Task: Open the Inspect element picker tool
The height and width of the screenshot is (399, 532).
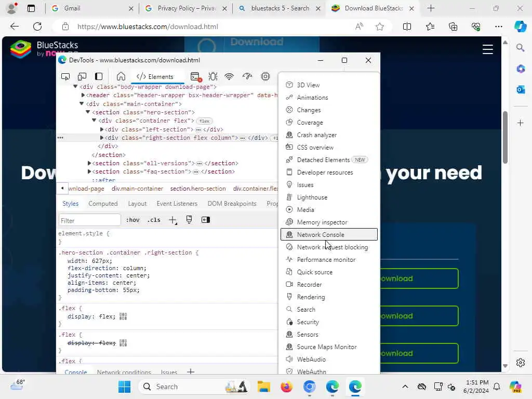Action: (65, 77)
